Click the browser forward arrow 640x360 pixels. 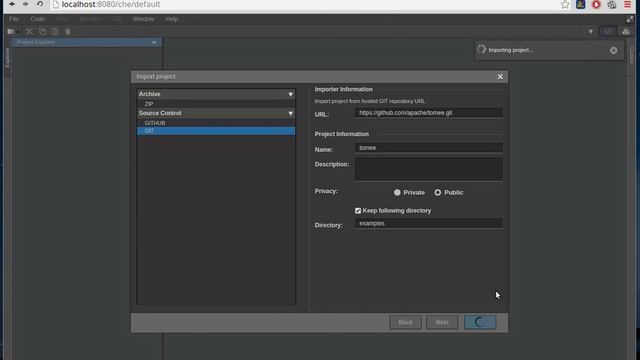(x=25, y=4)
